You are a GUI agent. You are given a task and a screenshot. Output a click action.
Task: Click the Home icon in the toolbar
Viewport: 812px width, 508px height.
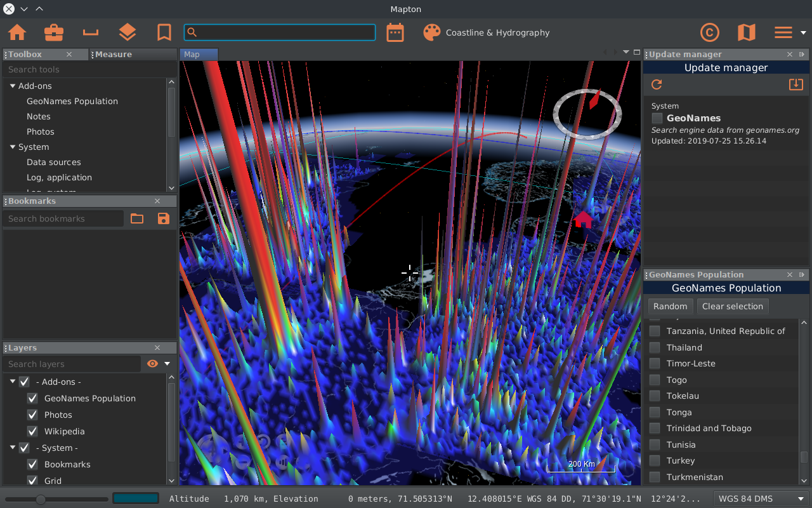pyautogui.click(x=17, y=32)
